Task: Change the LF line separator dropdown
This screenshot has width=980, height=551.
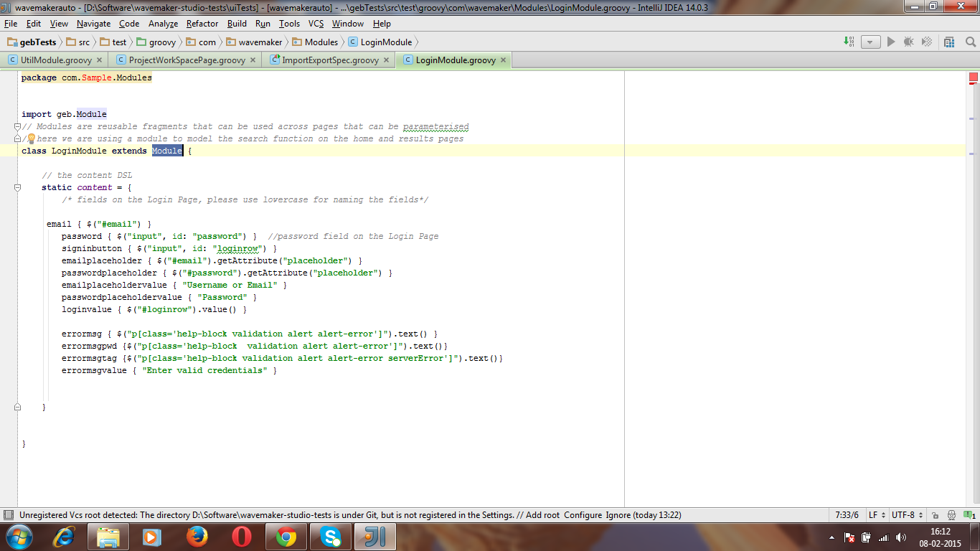Action: (876, 515)
